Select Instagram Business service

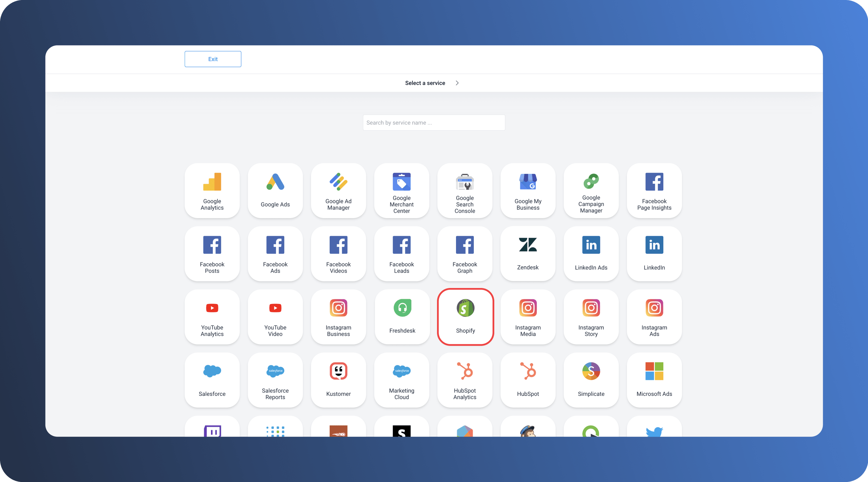click(338, 317)
